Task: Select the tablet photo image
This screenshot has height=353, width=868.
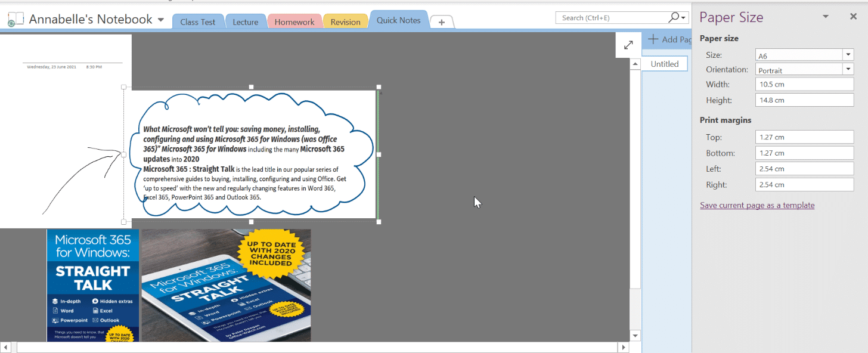Action: [226, 285]
